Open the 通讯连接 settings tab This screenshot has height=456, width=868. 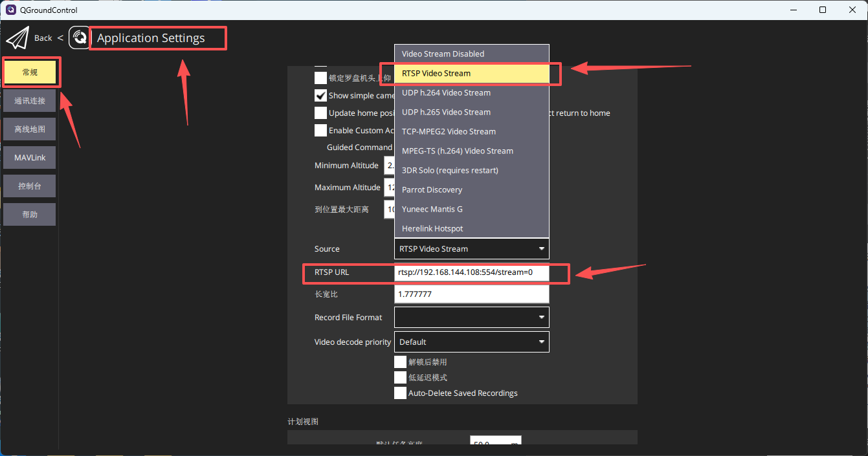(30, 101)
